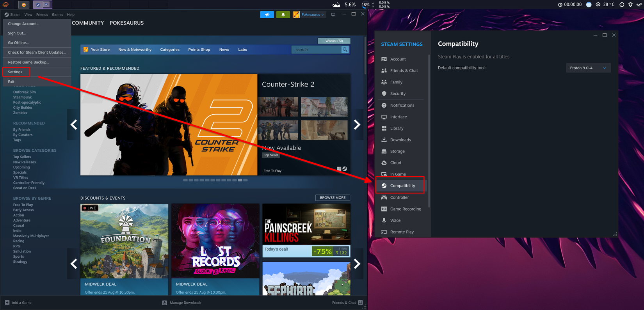644x310 pixels.
Task: Click the Friends & Chat icon at bottom
Action: [360, 303]
